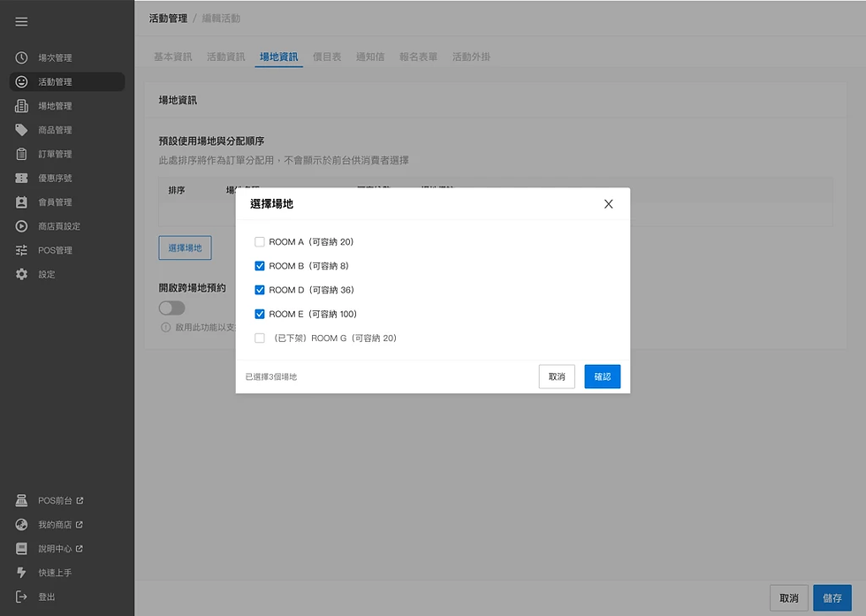The height and width of the screenshot is (616, 866).
Task: Click the 選擇場地 button
Action: click(185, 248)
